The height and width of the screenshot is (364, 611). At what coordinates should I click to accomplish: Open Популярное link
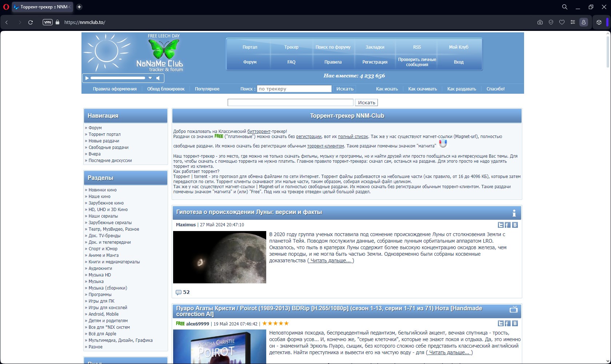[207, 89]
